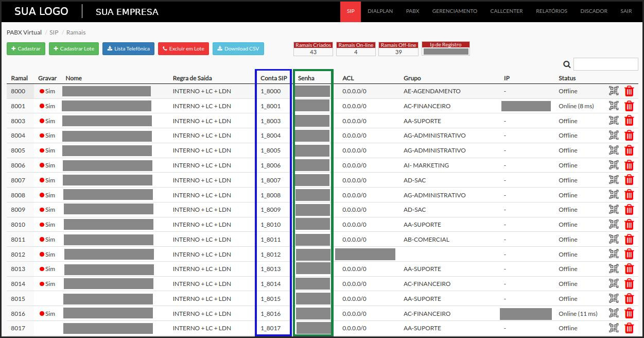Click the red Excluir em Lote button
The width and height of the screenshot is (644, 338).
pos(183,49)
